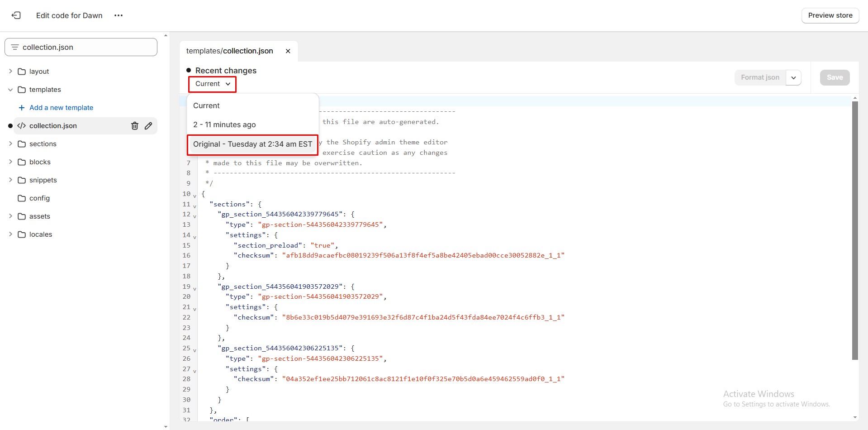The width and height of the screenshot is (868, 430).
Task: Collapse the templates folder
Action: click(10, 90)
